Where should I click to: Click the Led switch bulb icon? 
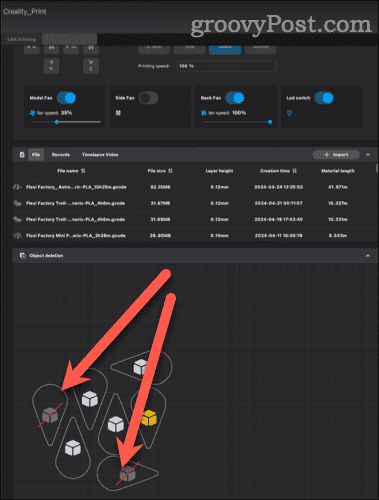pyautogui.click(x=289, y=113)
